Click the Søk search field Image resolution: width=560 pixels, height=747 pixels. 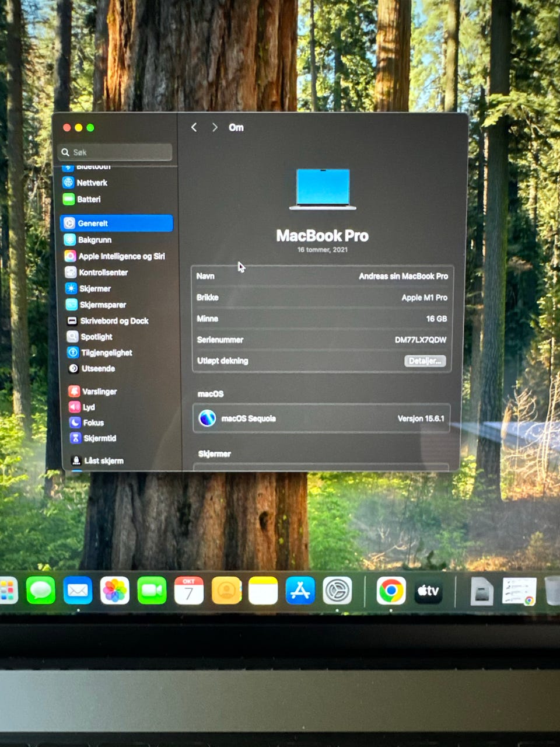tap(116, 152)
